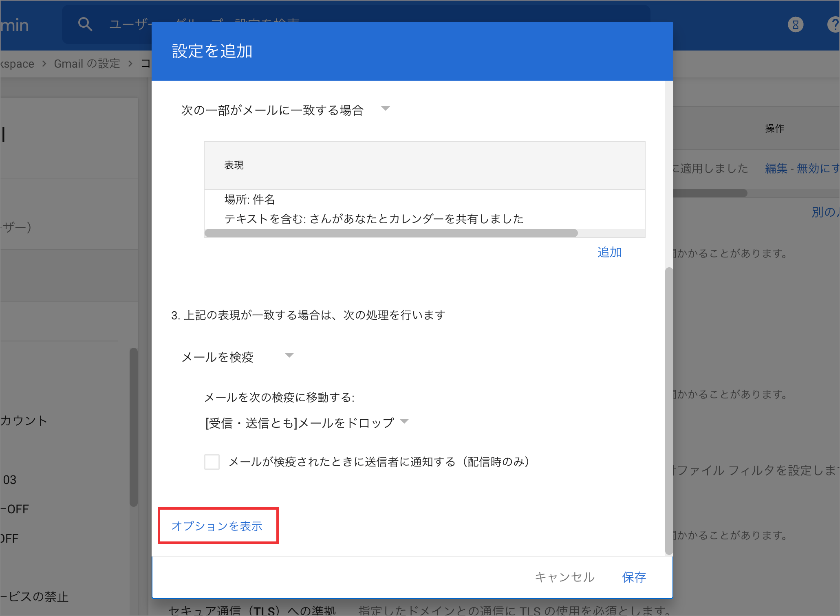This screenshot has width=840, height=616.
Task: Click the left sidebar scrollbar in background page
Action: pyautogui.click(x=133, y=427)
